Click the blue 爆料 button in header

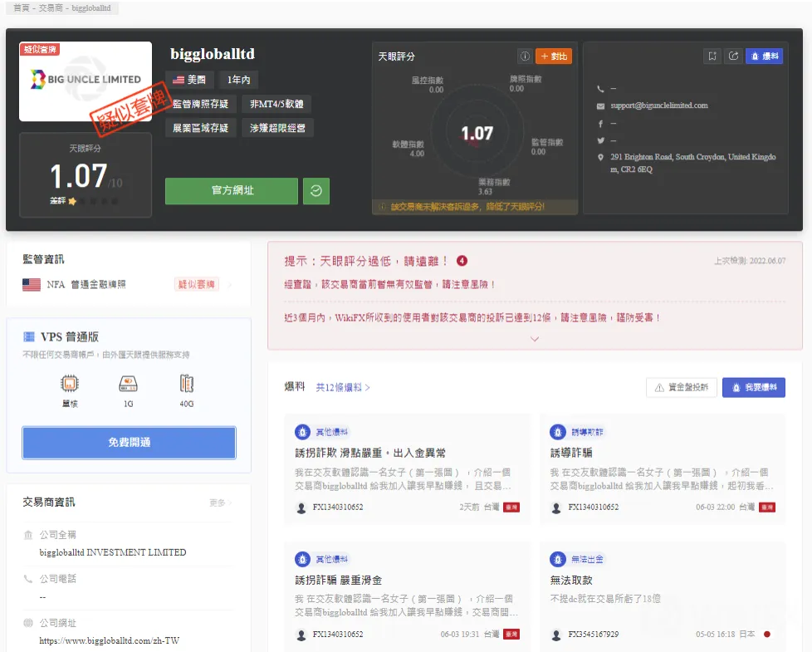764,56
